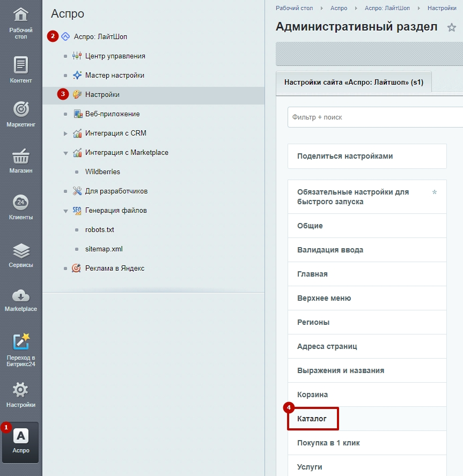Open Wildberries in the tree

102,172
